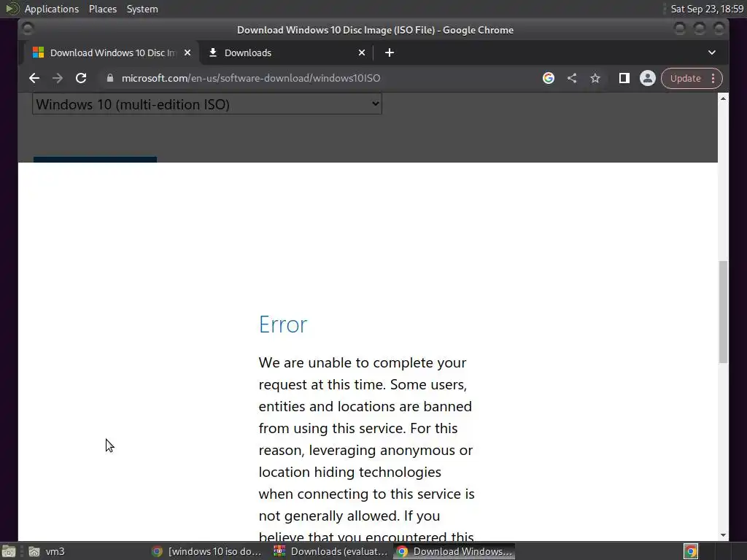Open the Chrome profile avatar
The height and width of the screenshot is (560, 747).
pos(648,78)
